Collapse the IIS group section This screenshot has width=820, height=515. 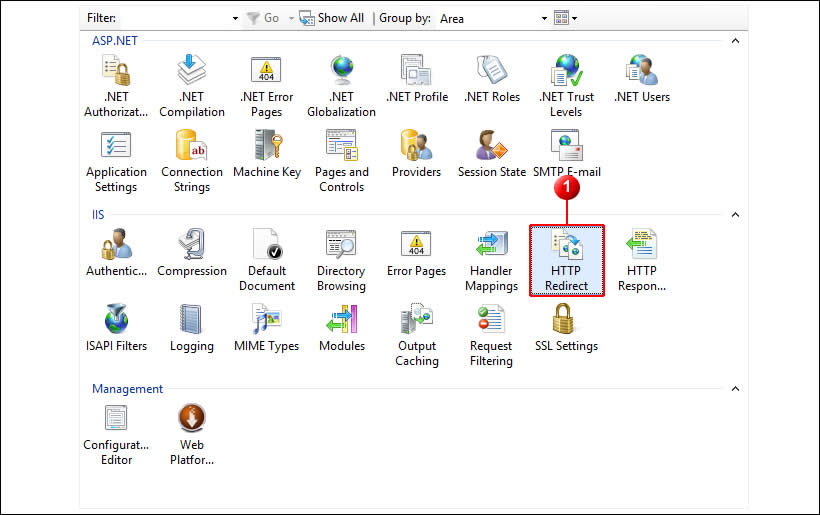pyautogui.click(x=735, y=215)
